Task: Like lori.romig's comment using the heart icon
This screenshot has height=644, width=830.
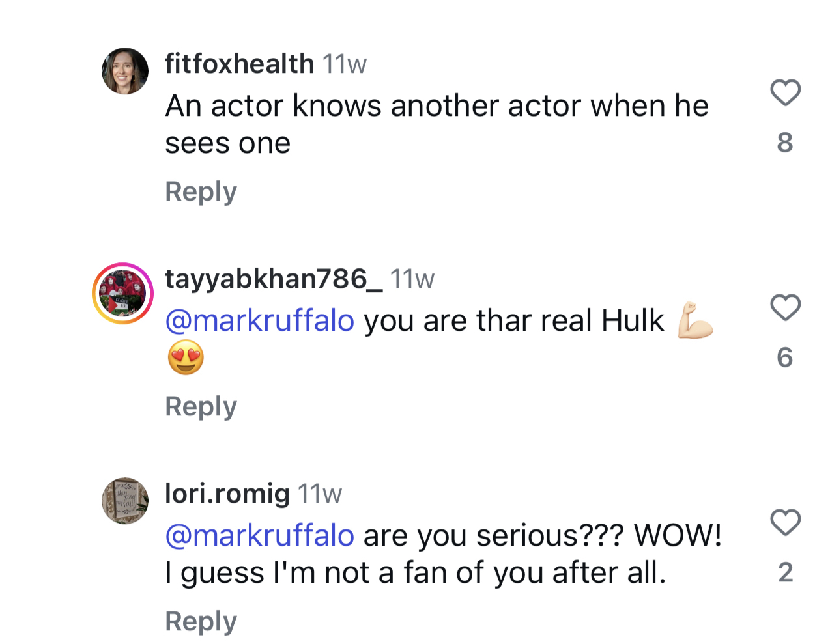Action: (x=785, y=522)
